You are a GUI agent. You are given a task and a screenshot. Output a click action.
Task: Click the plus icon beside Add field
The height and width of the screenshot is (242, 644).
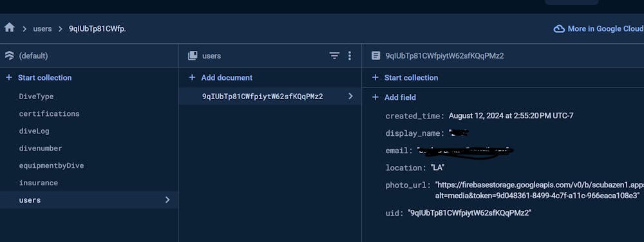tap(375, 97)
